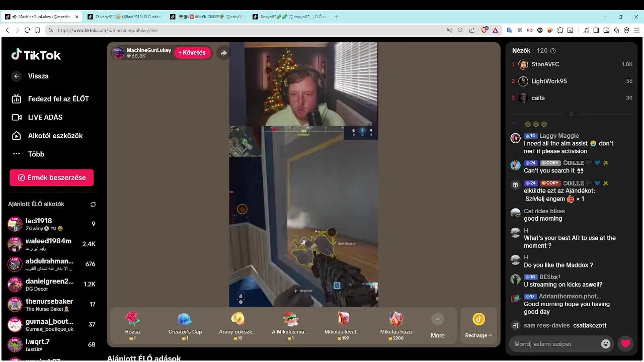Viewport: 644px width, 362px height.
Task: Click the browser address bar URL
Action: (x=108, y=30)
